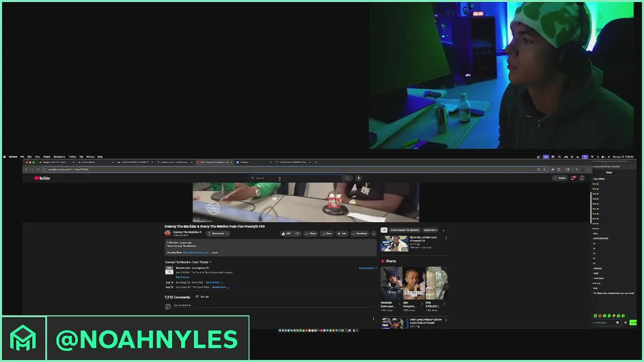Download the freestyle video
Screen dimensions: 644x362
click(x=360, y=233)
